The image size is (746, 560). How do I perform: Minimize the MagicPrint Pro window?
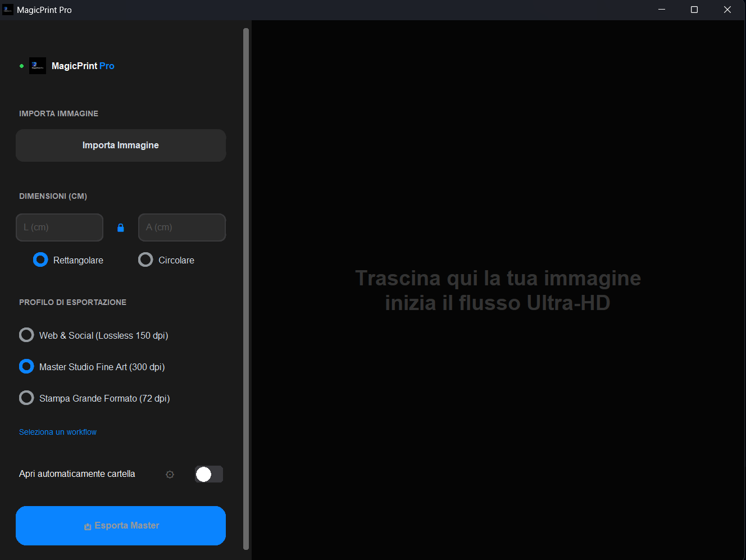point(662,10)
